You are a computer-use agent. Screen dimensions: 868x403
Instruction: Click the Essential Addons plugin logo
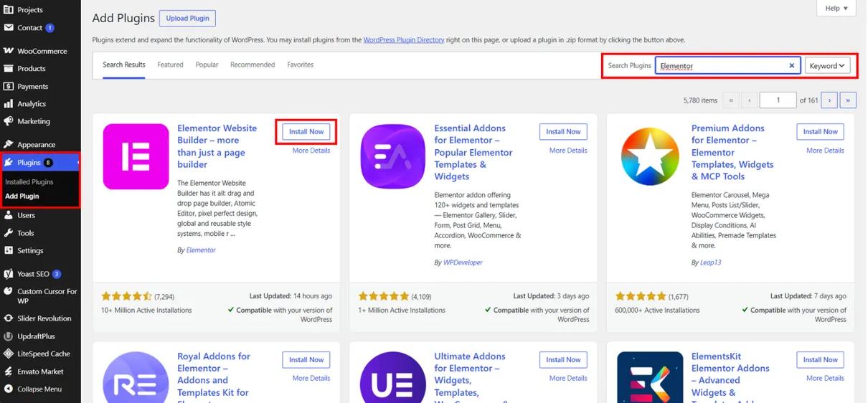click(392, 156)
